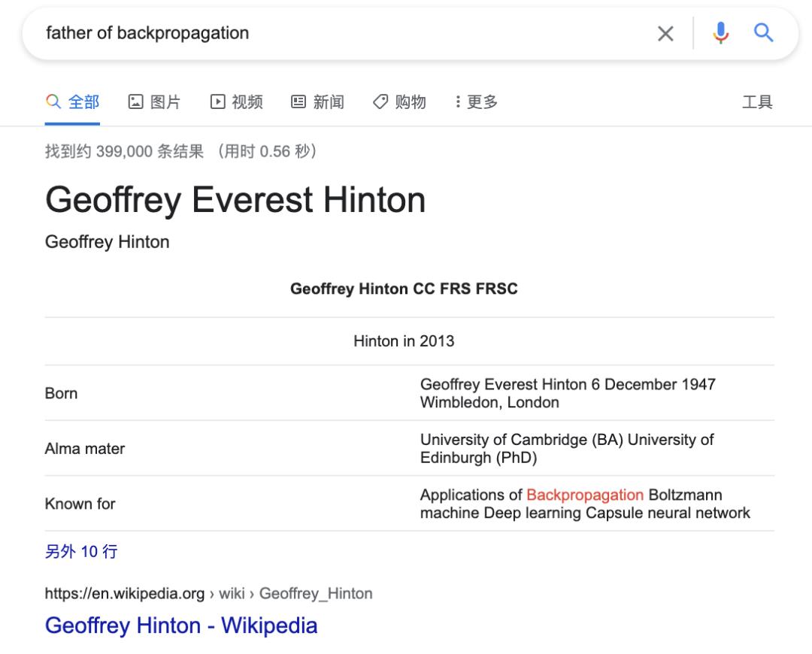Open the 新闻 news tab icon
Screen dimensions: 812x654
tap(298, 102)
